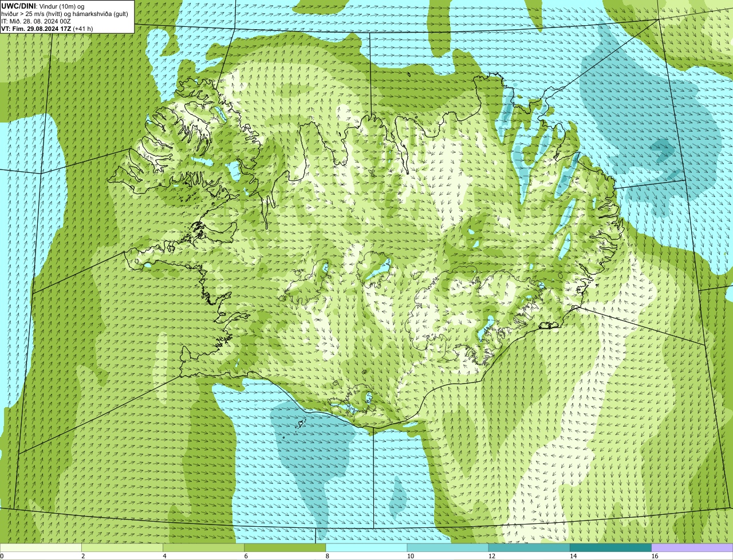This screenshot has width=733, height=560.
Task: Select the 0–2 pale yellow color bar segment
Action: (x=41, y=548)
